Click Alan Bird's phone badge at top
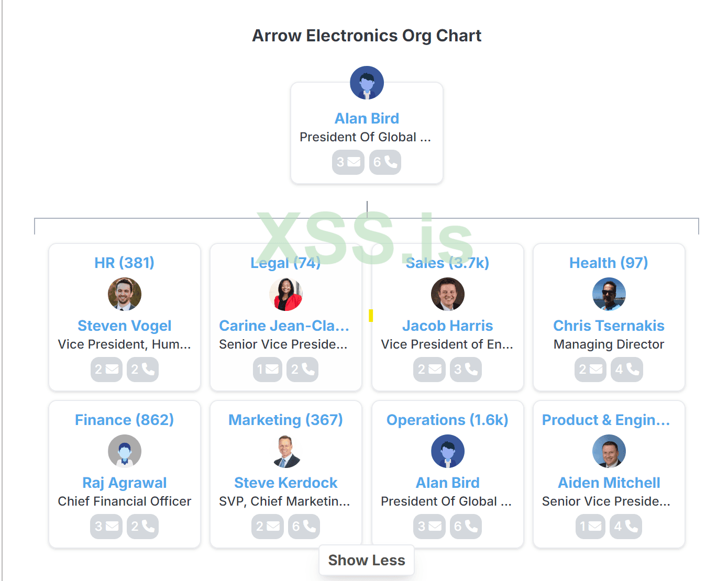The width and height of the screenshot is (728, 581). [385, 162]
